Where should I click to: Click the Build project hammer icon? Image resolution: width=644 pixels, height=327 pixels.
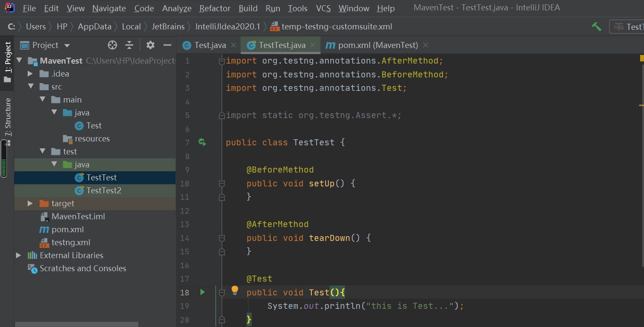pos(596,27)
